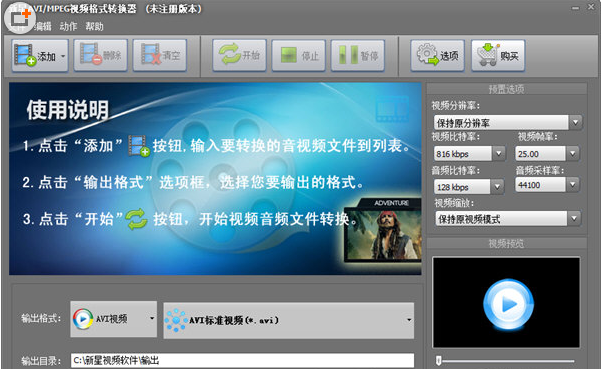
Task: Open 选项 (Options) gear icon
Action: [427, 54]
